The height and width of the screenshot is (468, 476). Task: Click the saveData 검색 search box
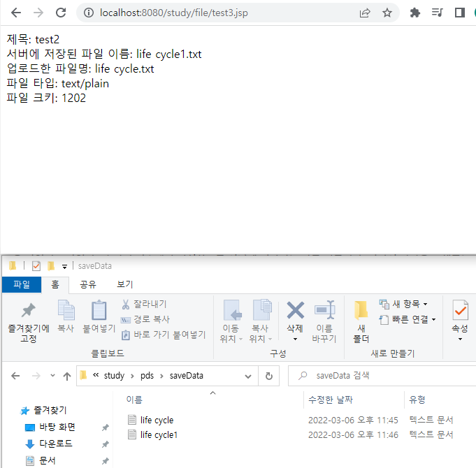click(382, 376)
